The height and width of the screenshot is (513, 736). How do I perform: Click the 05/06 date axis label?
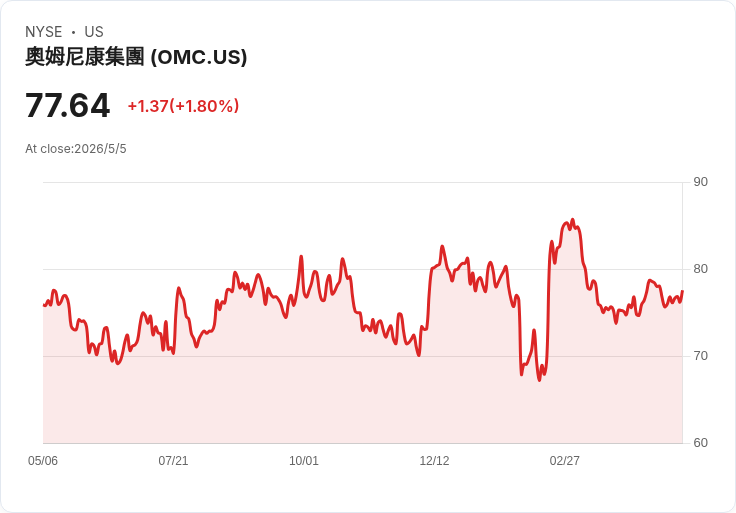43,460
